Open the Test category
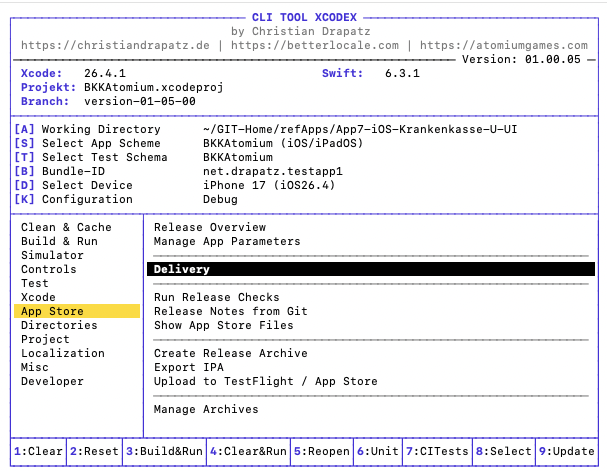 (x=35, y=283)
